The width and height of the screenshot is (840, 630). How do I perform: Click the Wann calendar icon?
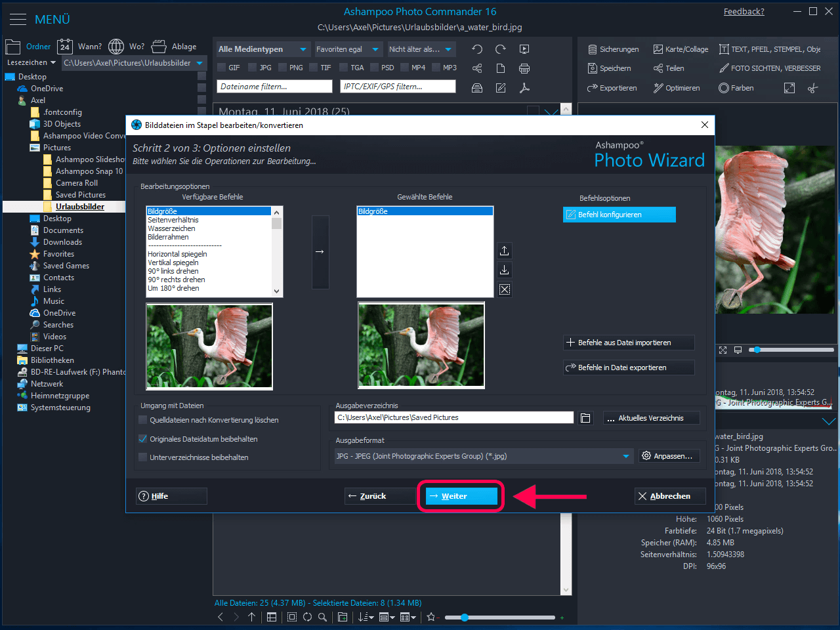click(x=64, y=47)
